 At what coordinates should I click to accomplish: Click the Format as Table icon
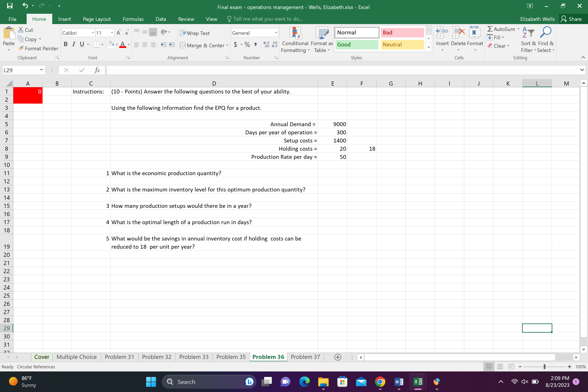(x=322, y=33)
